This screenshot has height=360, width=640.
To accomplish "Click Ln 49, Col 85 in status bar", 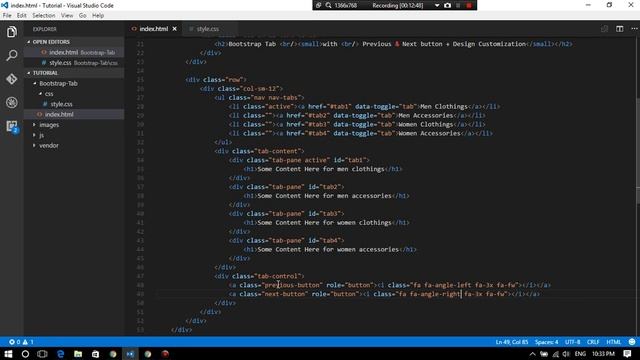I will (x=511, y=342).
